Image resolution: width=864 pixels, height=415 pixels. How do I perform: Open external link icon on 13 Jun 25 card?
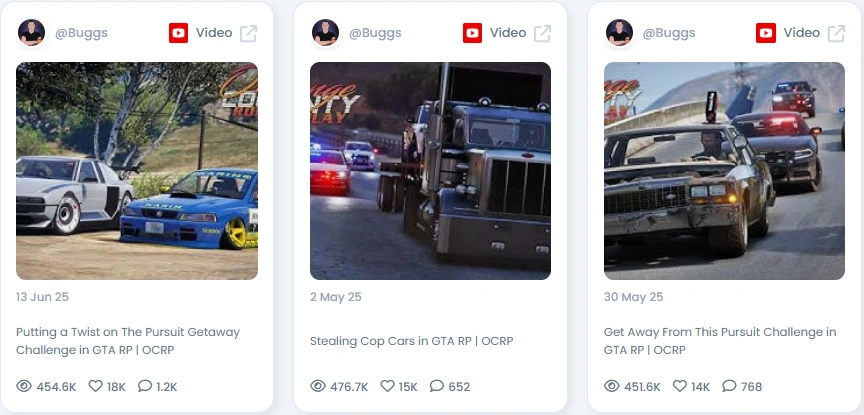tap(249, 33)
